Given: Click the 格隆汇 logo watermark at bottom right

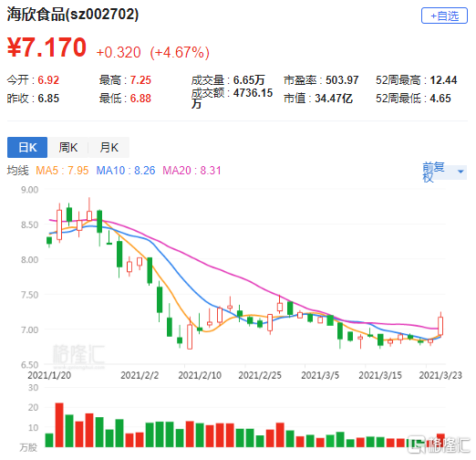Looking at the screenshot, I should pyautogui.click(x=440, y=445).
